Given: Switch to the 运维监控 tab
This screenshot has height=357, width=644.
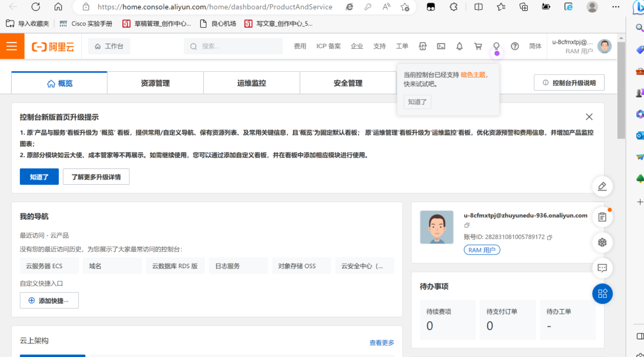Looking at the screenshot, I should tap(251, 83).
